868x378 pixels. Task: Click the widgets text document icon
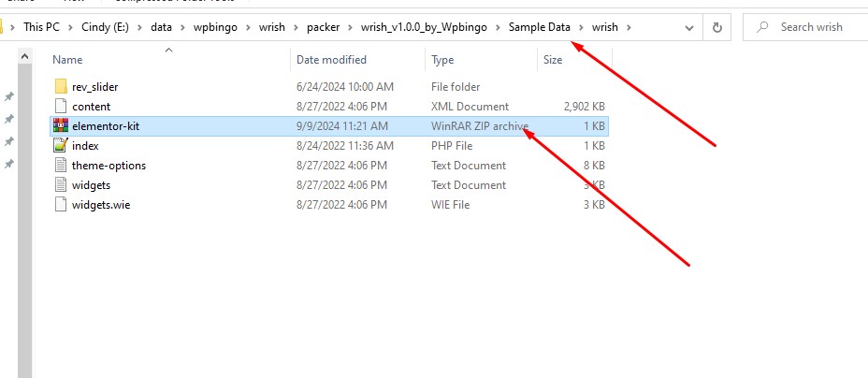click(61, 185)
